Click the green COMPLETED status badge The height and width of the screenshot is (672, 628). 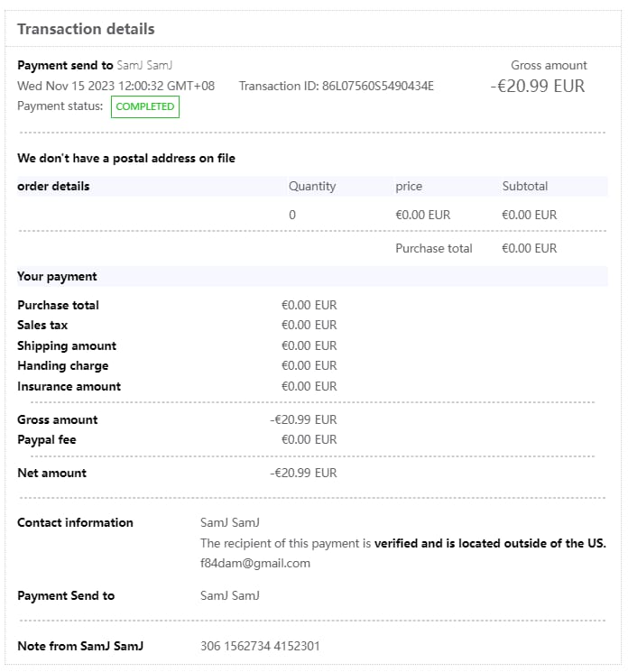[x=144, y=106]
